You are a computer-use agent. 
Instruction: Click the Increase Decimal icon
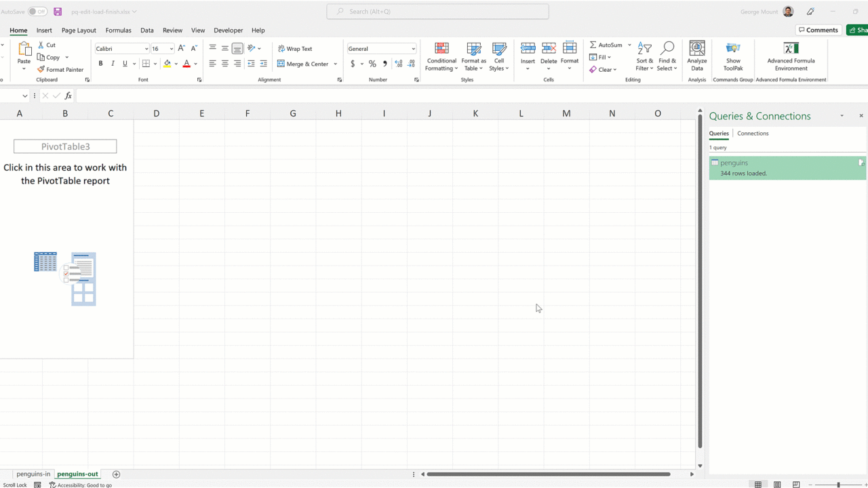[398, 64]
